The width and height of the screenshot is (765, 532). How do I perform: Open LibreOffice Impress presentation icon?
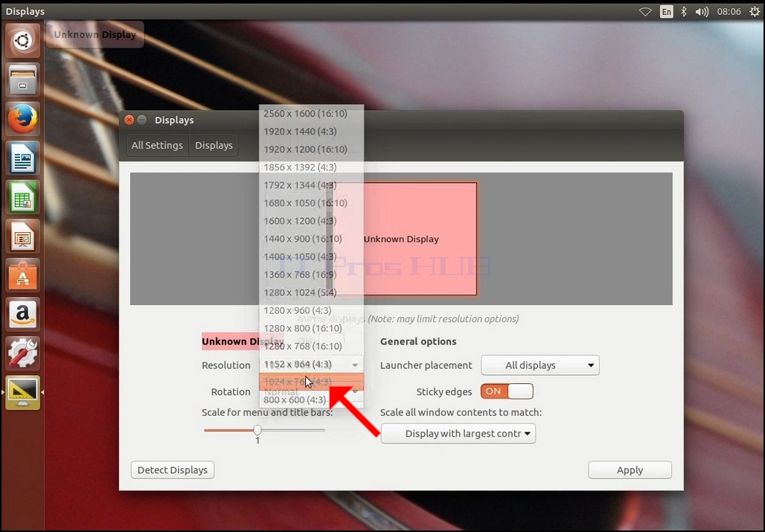click(x=22, y=236)
